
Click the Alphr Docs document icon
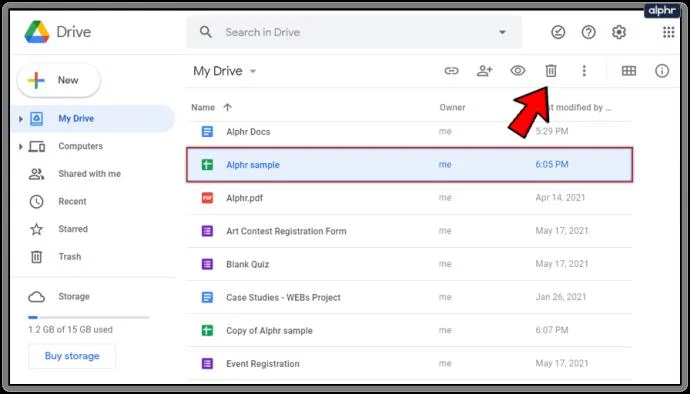pyautogui.click(x=207, y=131)
